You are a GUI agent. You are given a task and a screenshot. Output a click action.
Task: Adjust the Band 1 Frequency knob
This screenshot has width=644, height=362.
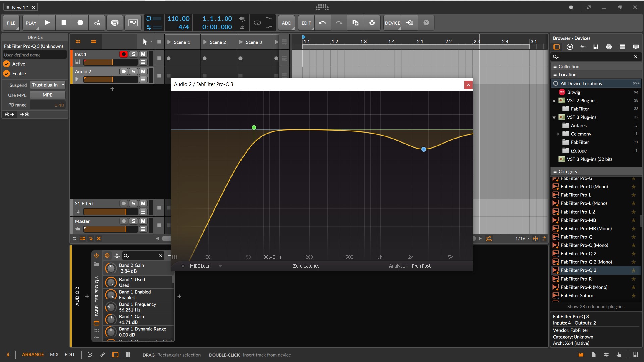point(111,307)
